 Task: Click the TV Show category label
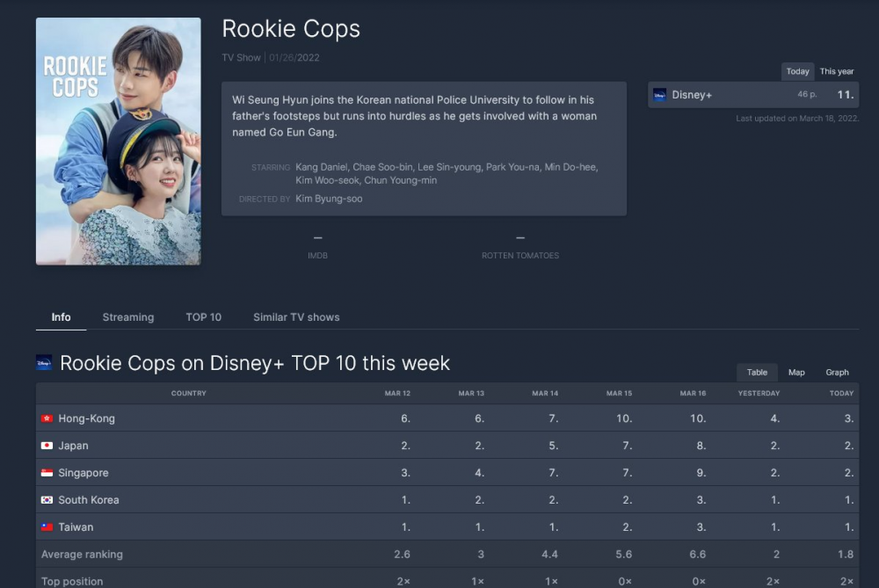241,58
